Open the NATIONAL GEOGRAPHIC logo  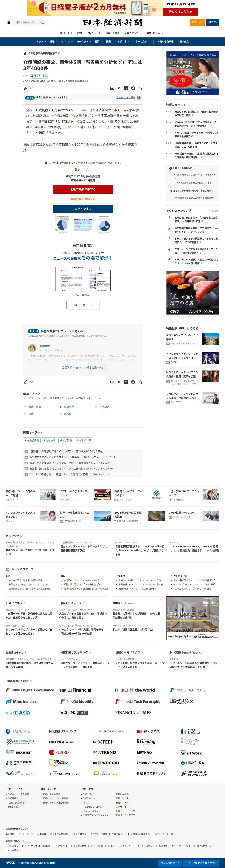59,763
